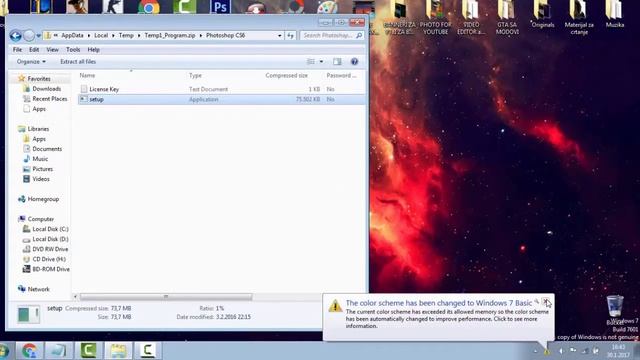The image size is (640, 360).
Task: Sort by the Name column header
Action: point(87,76)
